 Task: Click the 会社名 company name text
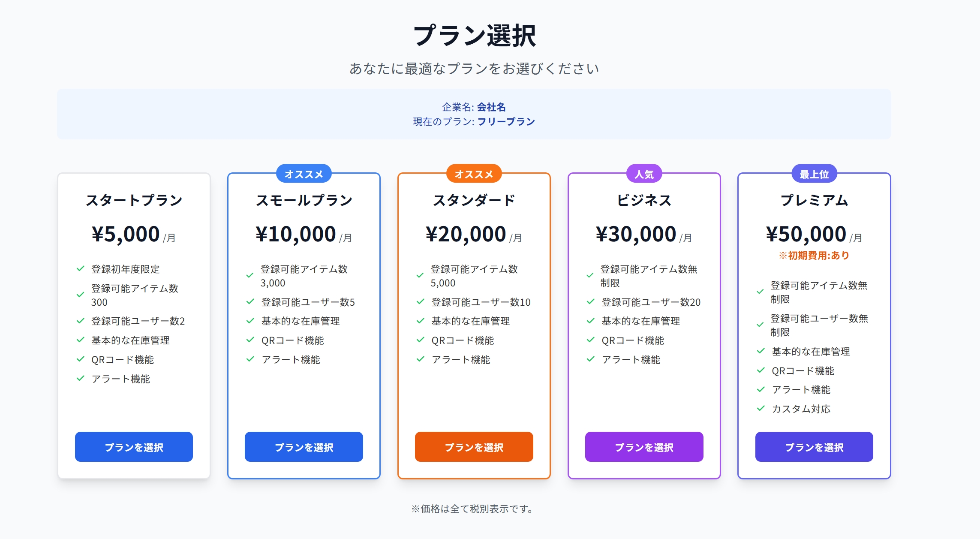pos(491,107)
